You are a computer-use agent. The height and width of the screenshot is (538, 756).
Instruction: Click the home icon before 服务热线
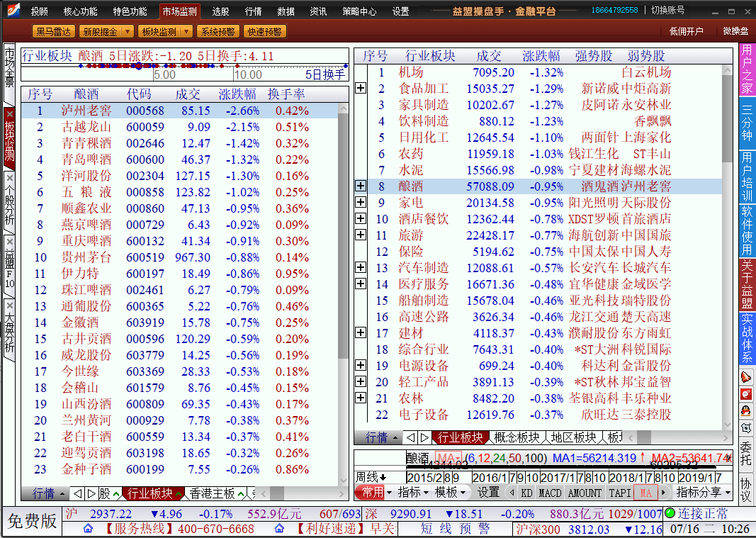tap(88, 528)
